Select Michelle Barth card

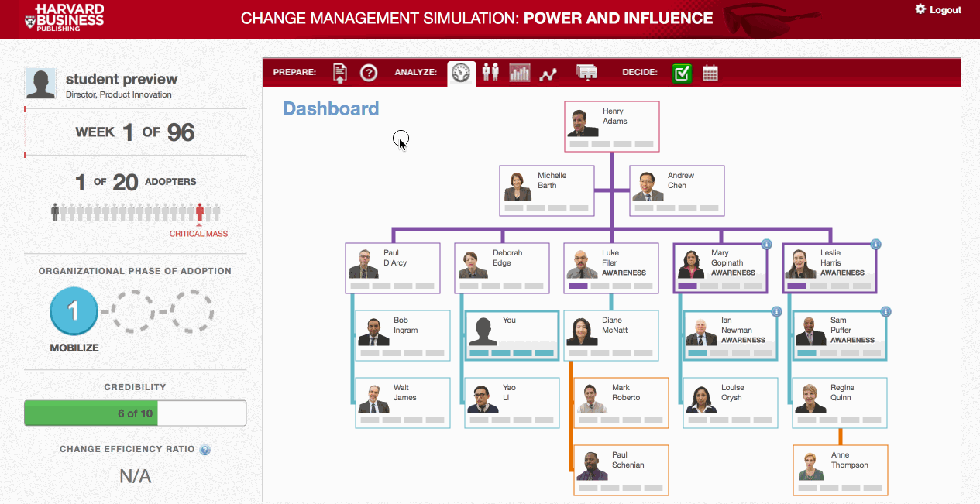(547, 191)
